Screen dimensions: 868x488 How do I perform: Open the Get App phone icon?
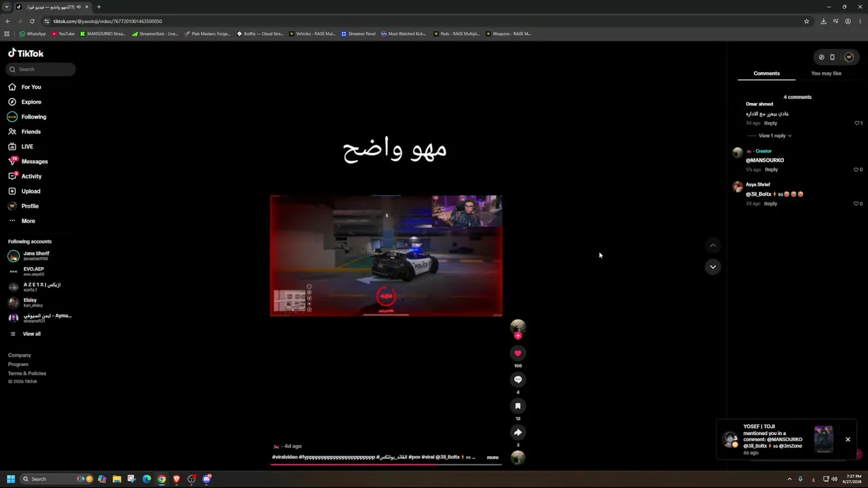(832, 57)
